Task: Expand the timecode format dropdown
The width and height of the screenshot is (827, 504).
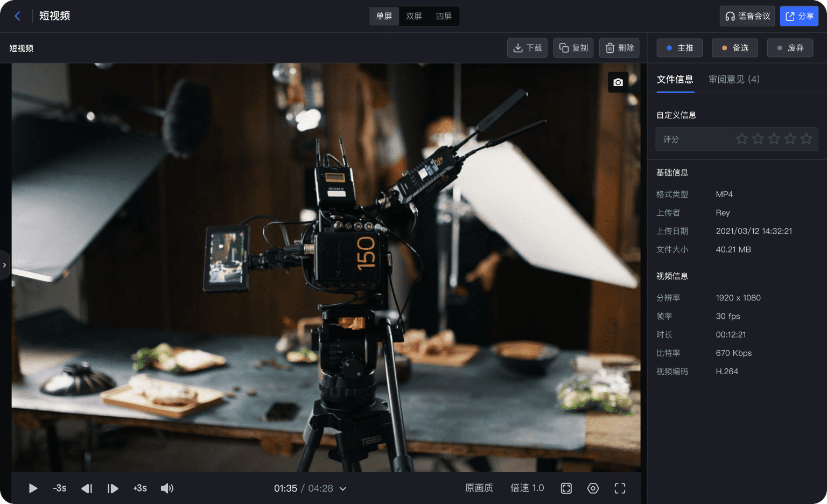Action: coord(343,489)
